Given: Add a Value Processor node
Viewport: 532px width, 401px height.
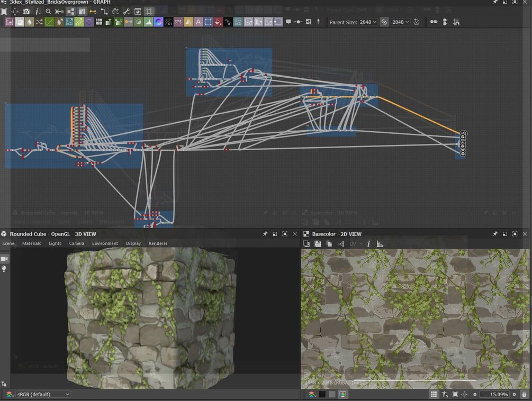Looking at the screenshot, I should pos(228,22).
